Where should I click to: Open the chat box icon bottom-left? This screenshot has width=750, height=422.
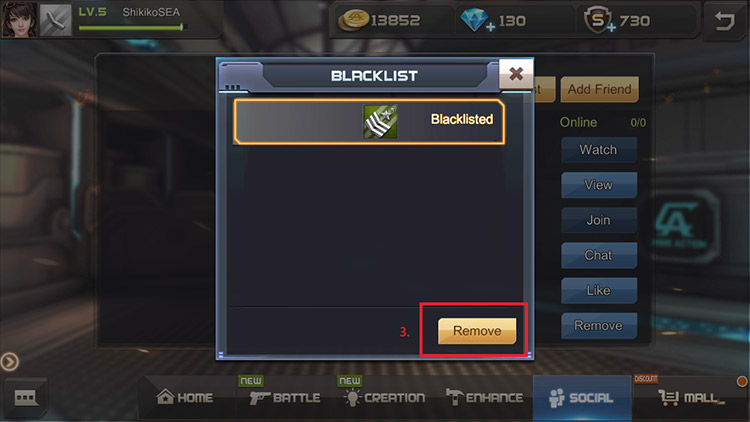coord(25,397)
